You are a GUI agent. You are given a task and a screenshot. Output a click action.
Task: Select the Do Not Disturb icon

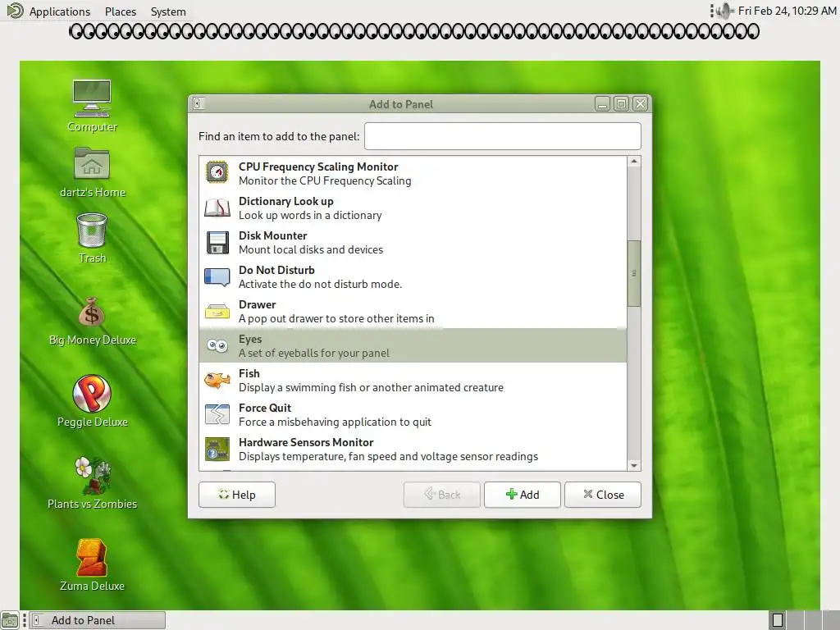pyautogui.click(x=217, y=277)
